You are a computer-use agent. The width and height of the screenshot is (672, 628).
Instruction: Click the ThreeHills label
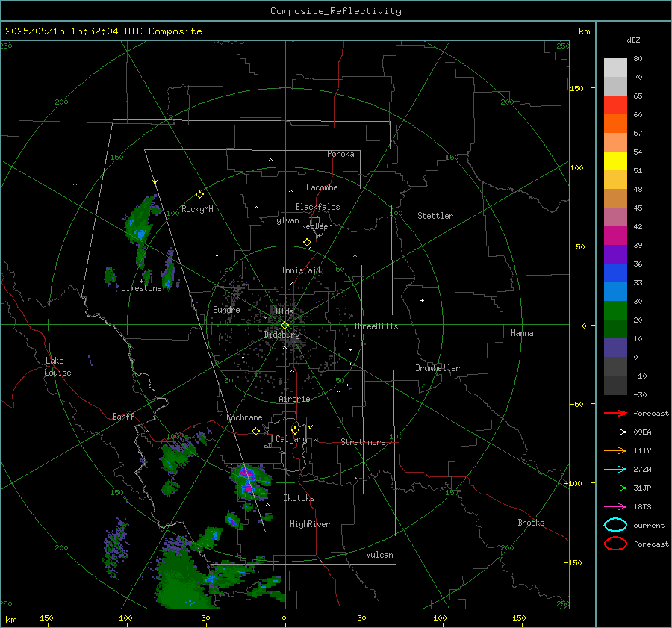click(376, 326)
